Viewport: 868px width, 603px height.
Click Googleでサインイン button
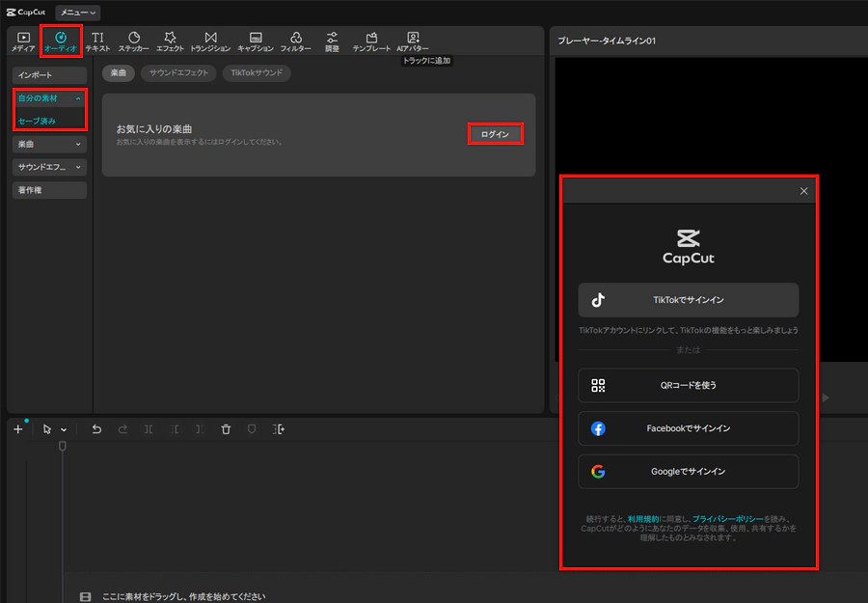[x=688, y=472]
